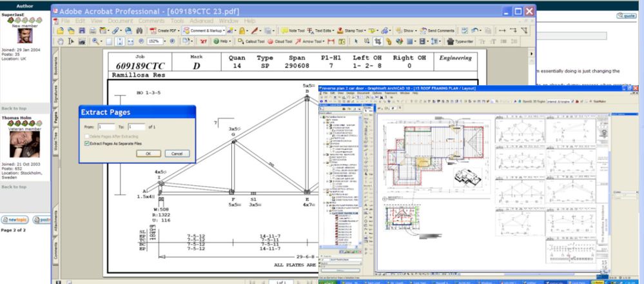Select the Hand tool in Acrobat
This screenshot has height=284, width=644.
pyautogui.click(x=61, y=41)
